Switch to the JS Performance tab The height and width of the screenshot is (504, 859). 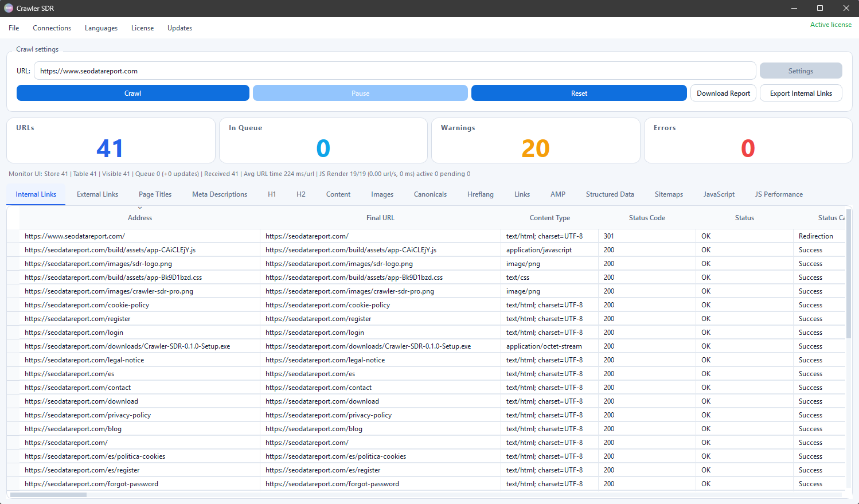point(779,194)
